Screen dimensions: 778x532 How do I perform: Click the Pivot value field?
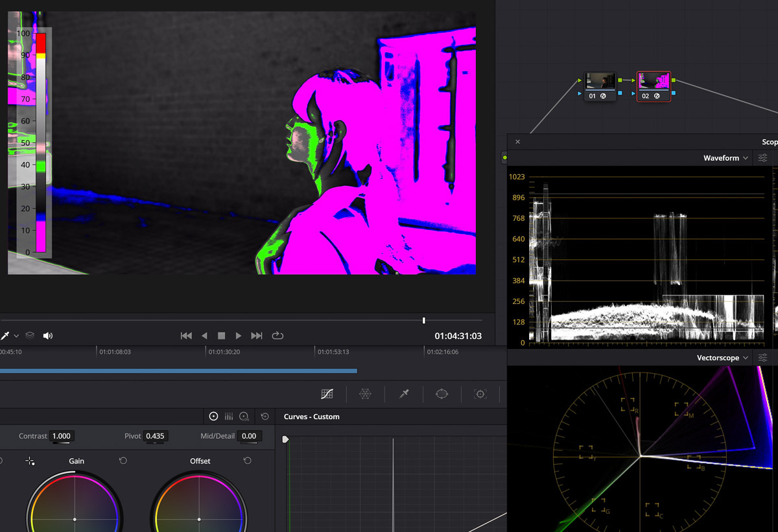click(x=155, y=436)
